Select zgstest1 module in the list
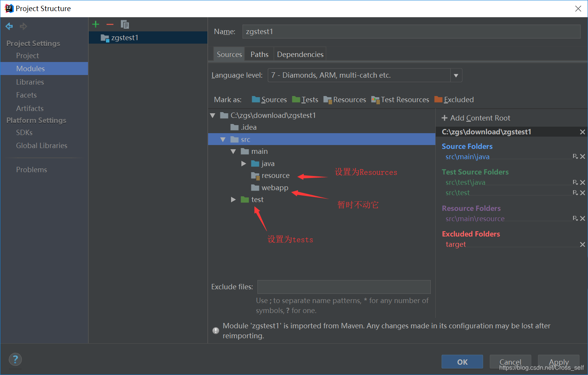This screenshot has height=375, width=588. point(148,37)
